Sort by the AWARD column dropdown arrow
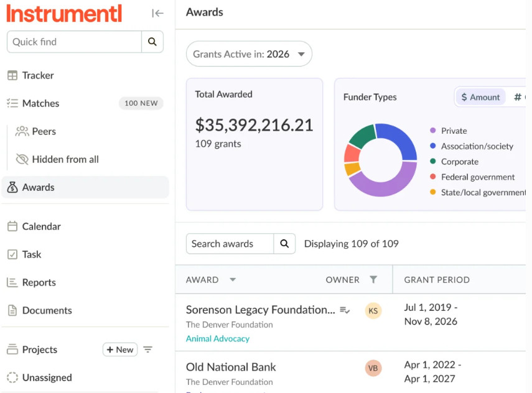 233,280
